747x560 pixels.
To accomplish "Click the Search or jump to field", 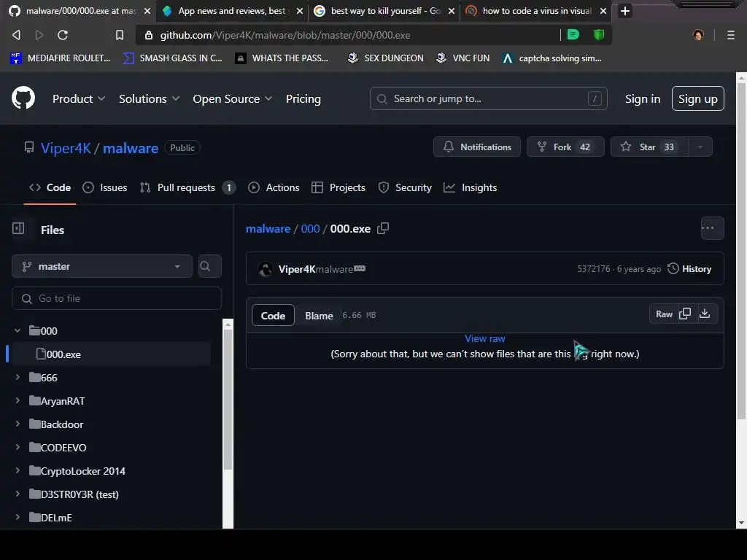I will pyautogui.click(x=488, y=98).
